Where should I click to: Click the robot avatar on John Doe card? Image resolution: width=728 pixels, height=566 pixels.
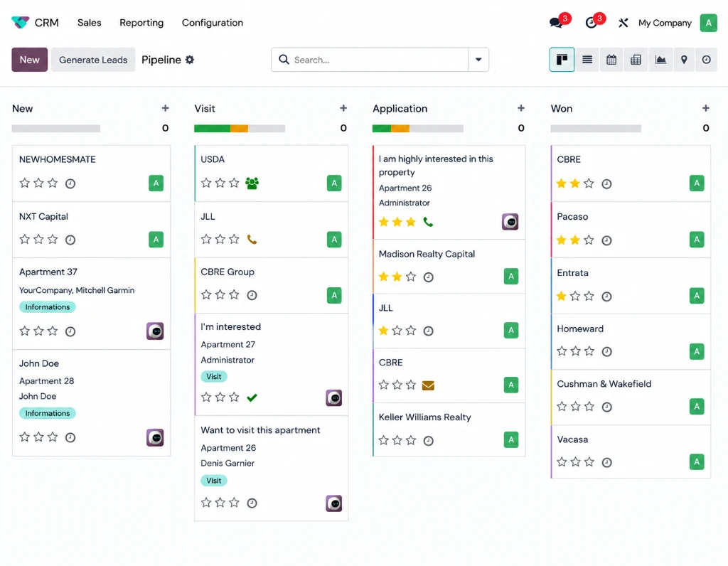tap(155, 437)
